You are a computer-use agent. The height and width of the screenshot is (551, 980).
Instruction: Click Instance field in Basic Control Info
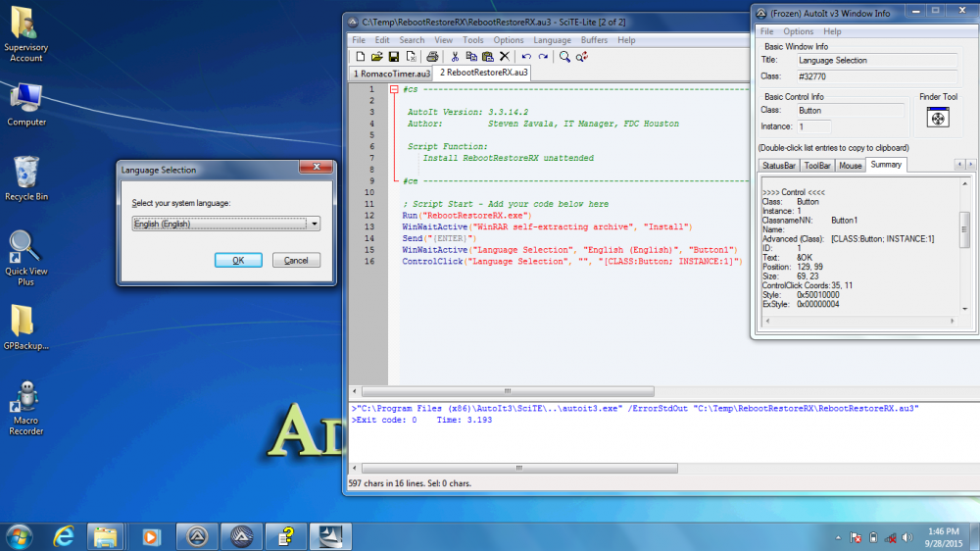click(813, 126)
